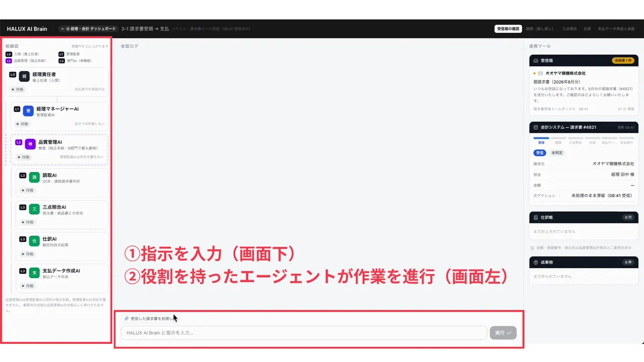Click the inbox tray icon beside 受信箱
The width and height of the screenshot is (644, 362).
[x=536, y=60]
